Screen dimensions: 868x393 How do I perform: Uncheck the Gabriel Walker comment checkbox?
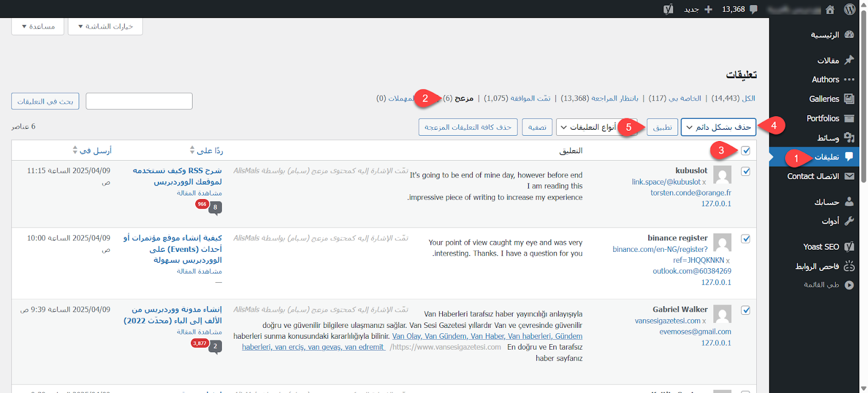[x=745, y=310]
